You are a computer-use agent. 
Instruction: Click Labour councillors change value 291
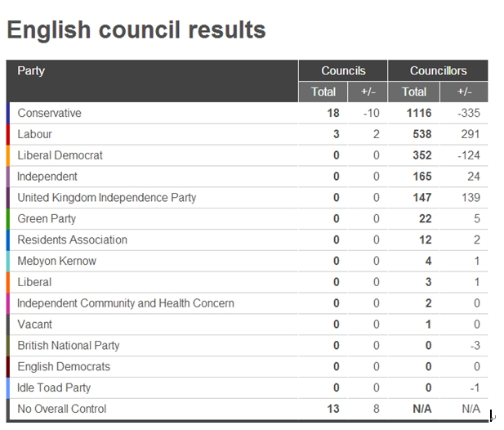point(471,134)
